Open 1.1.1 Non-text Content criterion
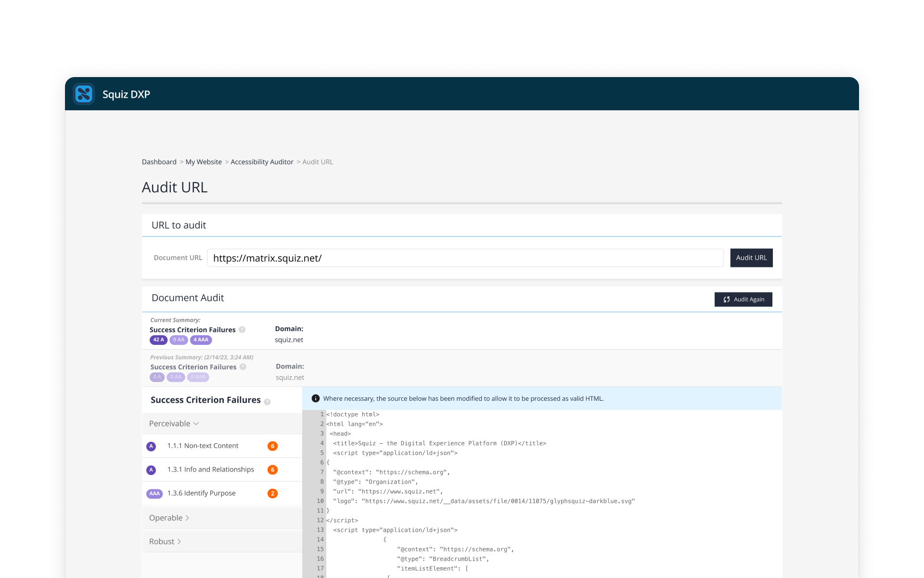This screenshot has width=924, height=578. point(222,446)
